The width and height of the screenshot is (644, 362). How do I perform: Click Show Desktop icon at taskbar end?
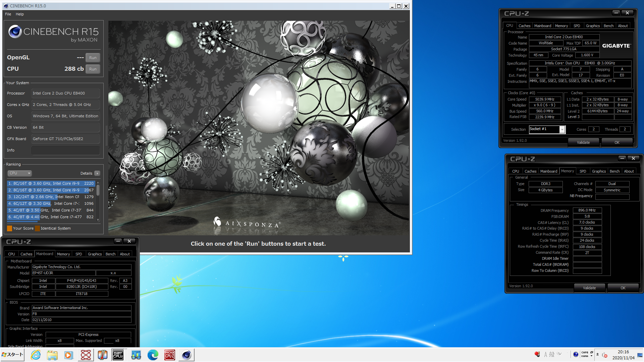(x=640, y=355)
